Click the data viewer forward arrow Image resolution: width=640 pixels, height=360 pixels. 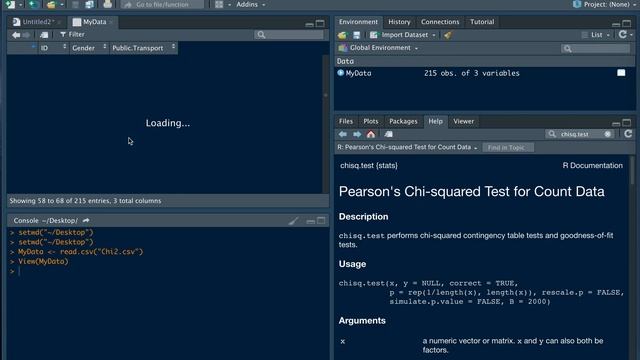pyautogui.click(x=27, y=35)
